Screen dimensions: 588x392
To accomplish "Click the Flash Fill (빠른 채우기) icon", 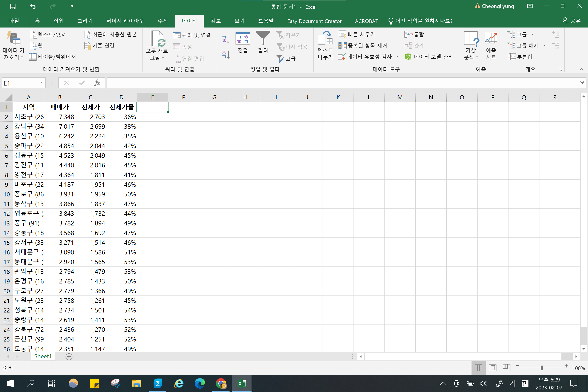I will [342, 34].
